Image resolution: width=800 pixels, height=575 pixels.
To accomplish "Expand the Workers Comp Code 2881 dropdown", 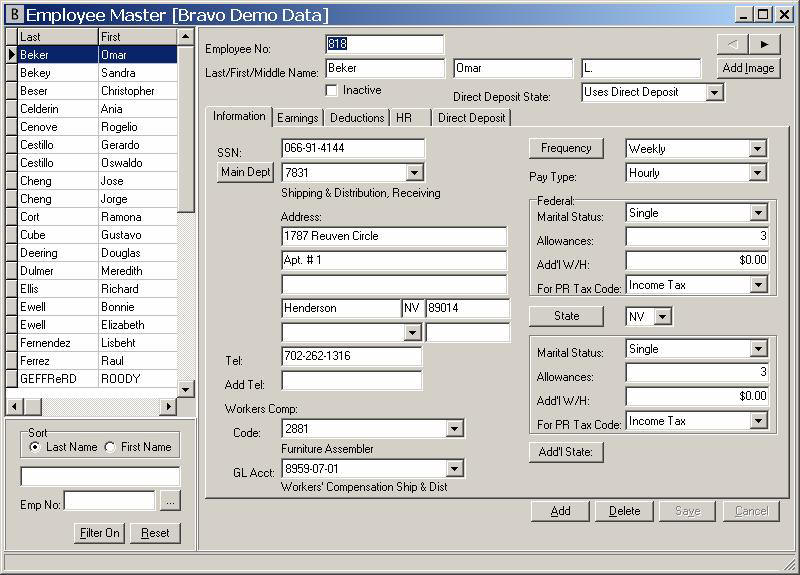I will click(455, 429).
